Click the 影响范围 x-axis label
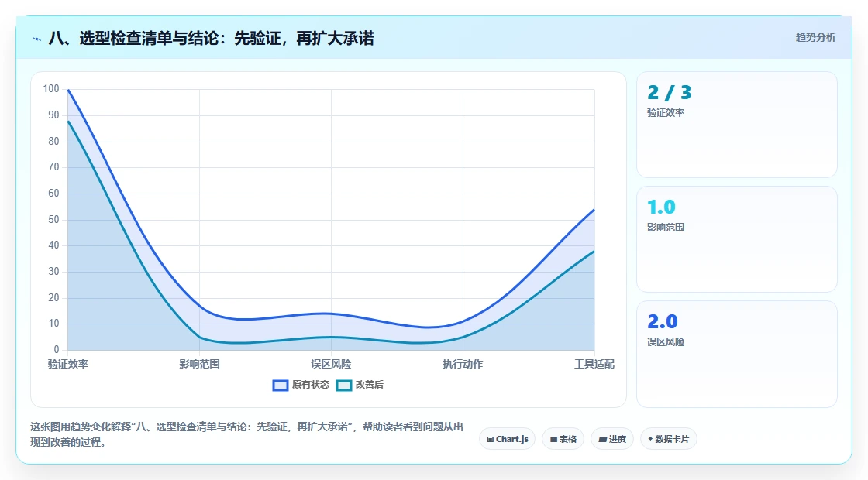868x480 pixels. click(x=199, y=364)
